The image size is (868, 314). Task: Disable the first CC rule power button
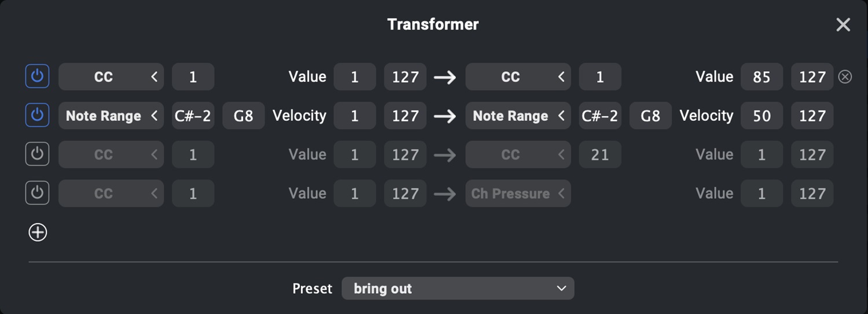[37, 76]
